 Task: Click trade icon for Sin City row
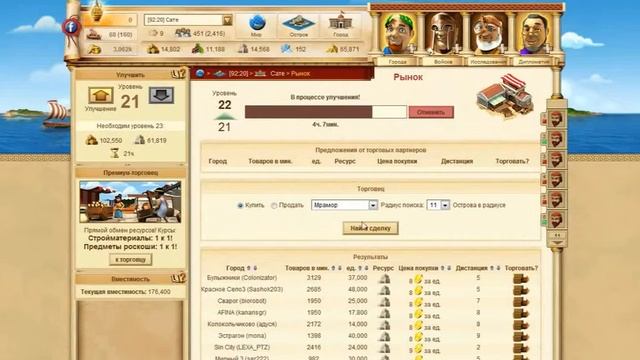(521, 349)
